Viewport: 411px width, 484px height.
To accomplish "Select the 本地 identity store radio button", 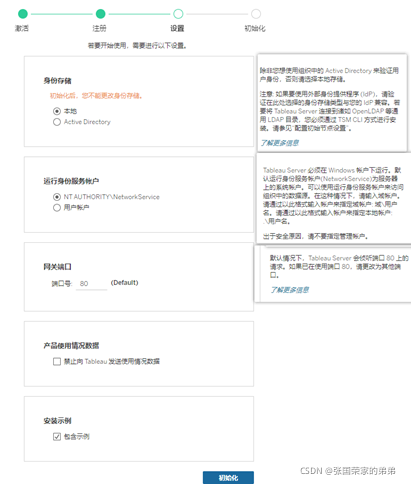I will coord(57,111).
